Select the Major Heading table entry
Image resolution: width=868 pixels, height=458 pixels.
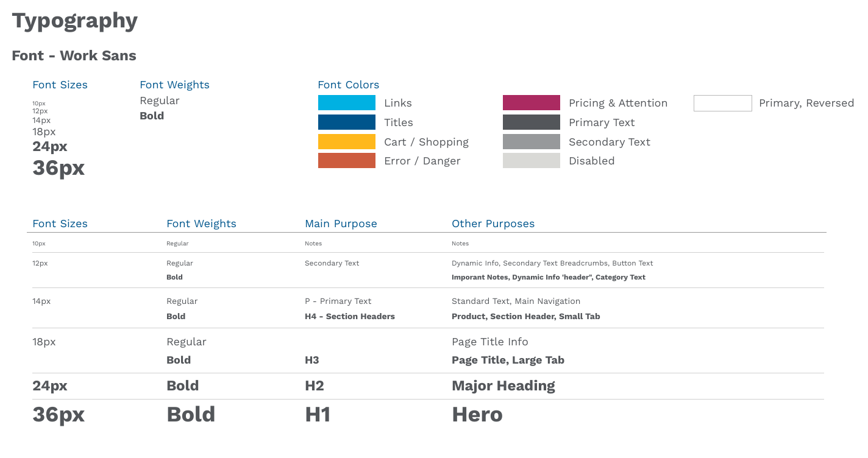[503, 386]
